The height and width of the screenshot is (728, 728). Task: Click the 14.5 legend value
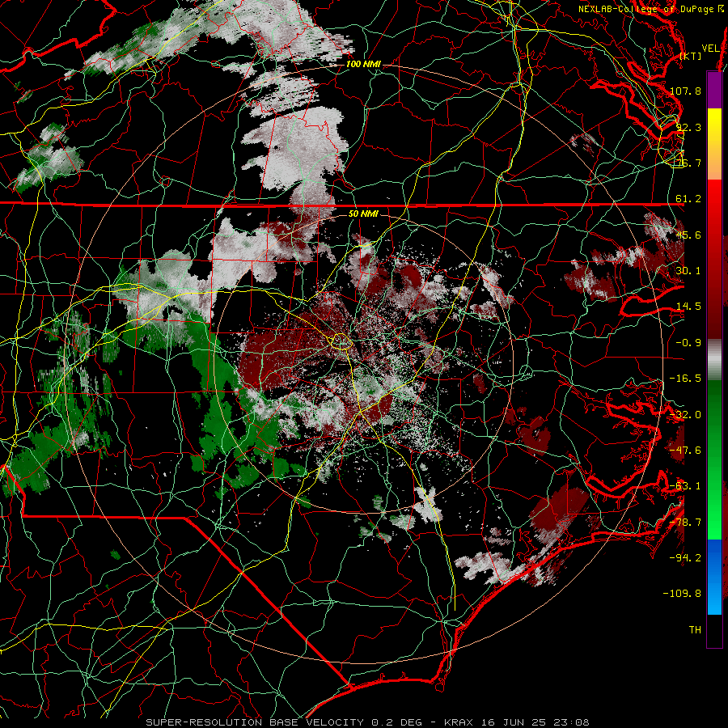pos(688,307)
